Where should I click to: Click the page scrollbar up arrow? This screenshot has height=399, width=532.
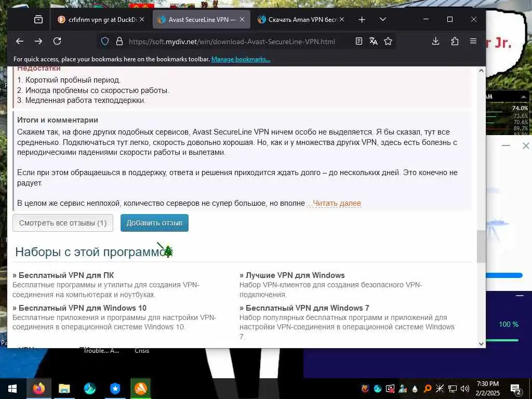(x=481, y=71)
